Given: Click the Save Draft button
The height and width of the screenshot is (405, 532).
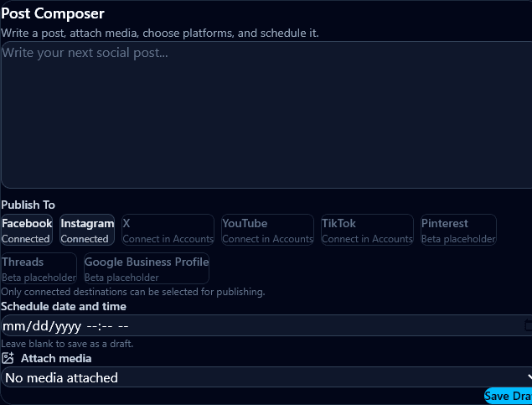Looking at the screenshot, I should (x=508, y=396).
